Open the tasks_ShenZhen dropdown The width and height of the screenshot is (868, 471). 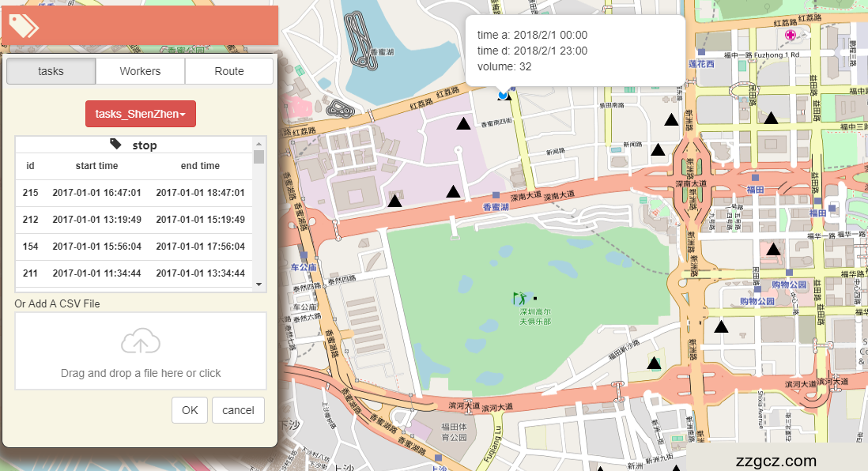(141, 114)
